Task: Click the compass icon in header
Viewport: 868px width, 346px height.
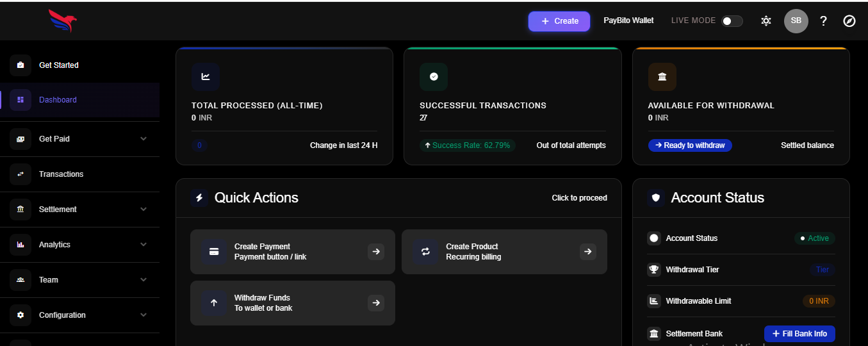Action: coord(849,21)
